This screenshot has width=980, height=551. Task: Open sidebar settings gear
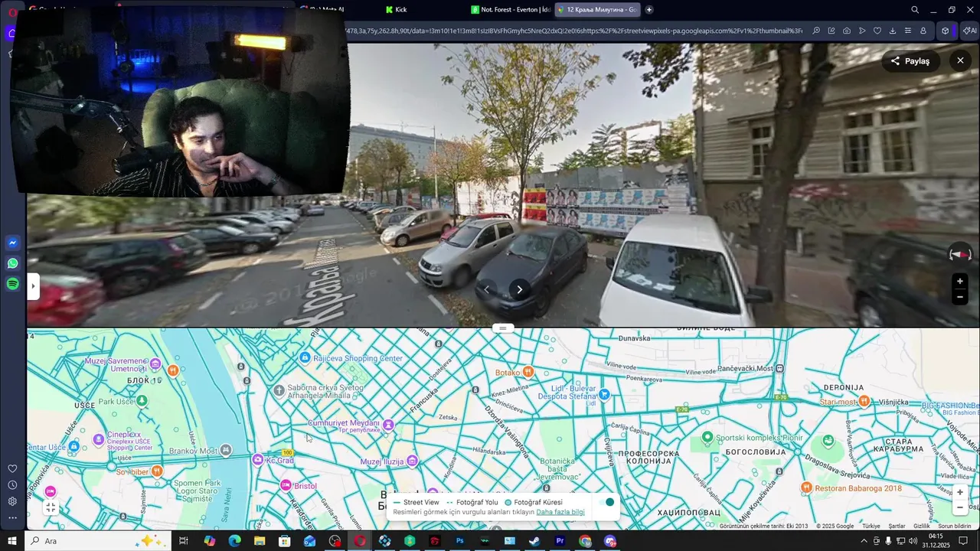12,501
